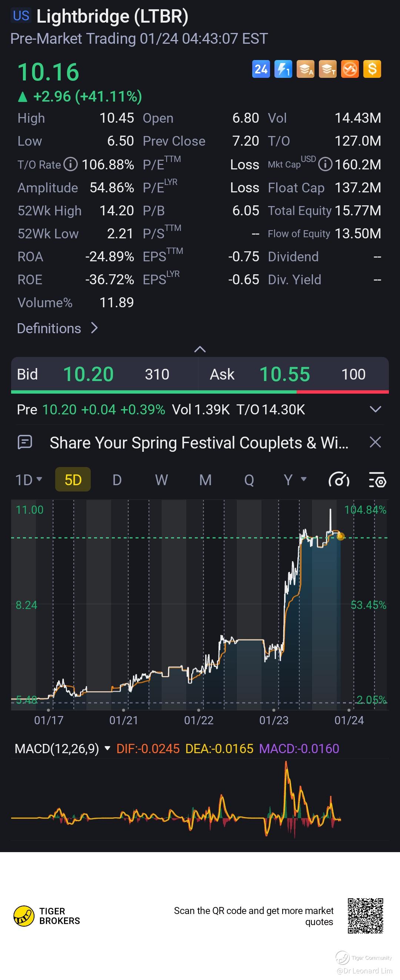Image resolution: width=400 pixels, height=980 pixels.
Task: Tap the blue 24-hour trading badge
Action: coord(261,69)
